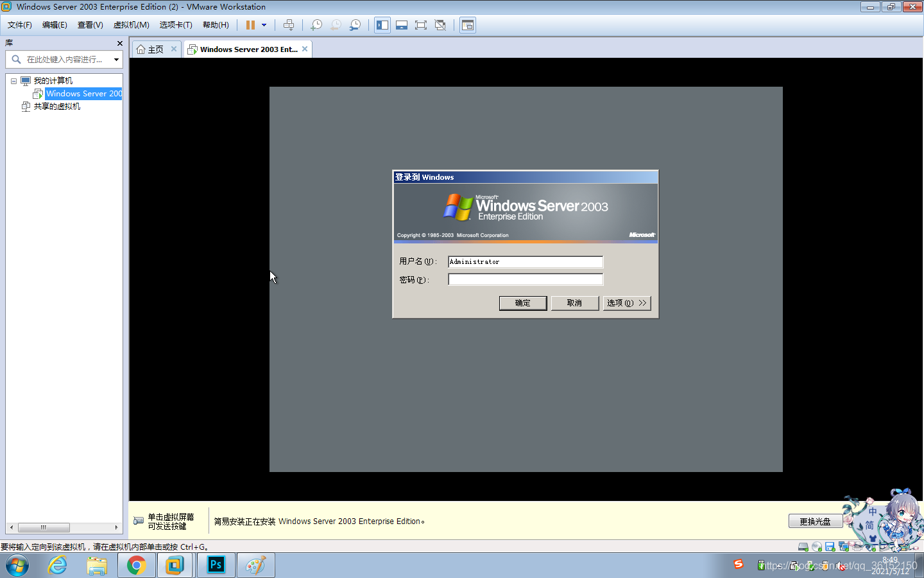Select Windows Server 200 VM in library
This screenshot has height=578, width=924.
click(83, 94)
